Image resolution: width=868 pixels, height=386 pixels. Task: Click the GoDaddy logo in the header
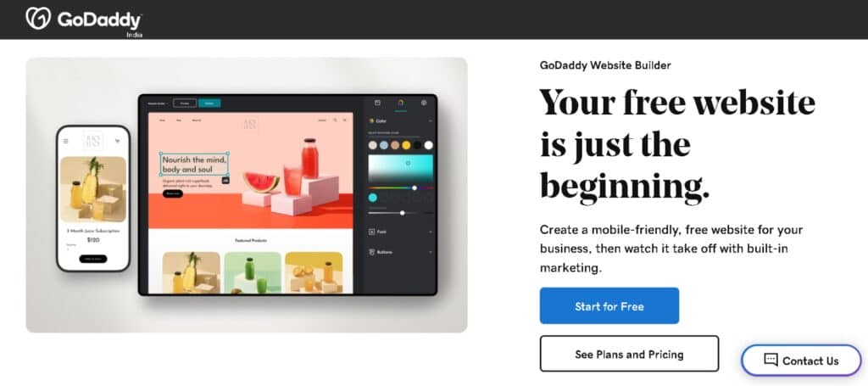(x=84, y=20)
